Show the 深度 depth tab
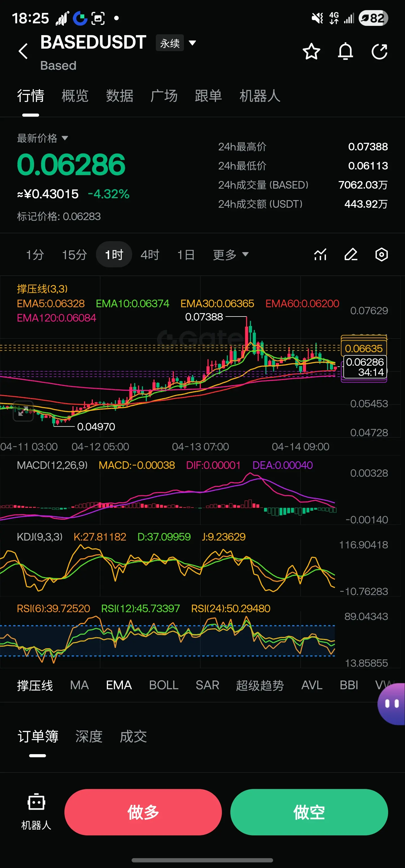 [89, 736]
